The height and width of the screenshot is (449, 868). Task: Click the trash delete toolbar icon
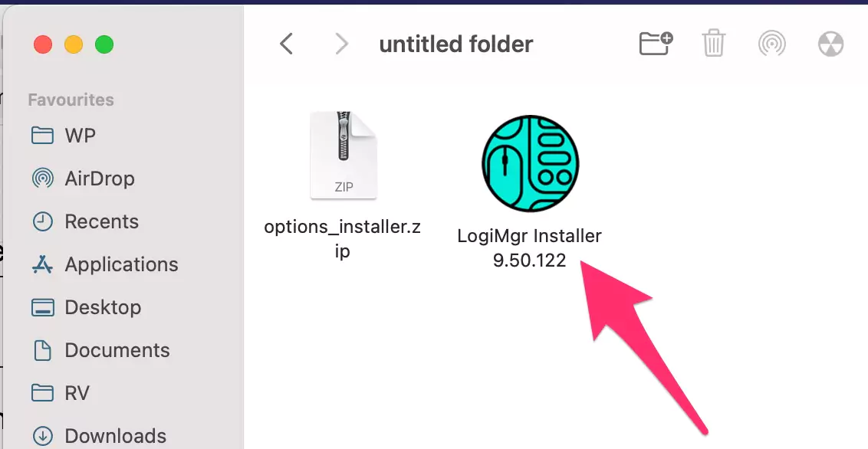click(x=714, y=44)
